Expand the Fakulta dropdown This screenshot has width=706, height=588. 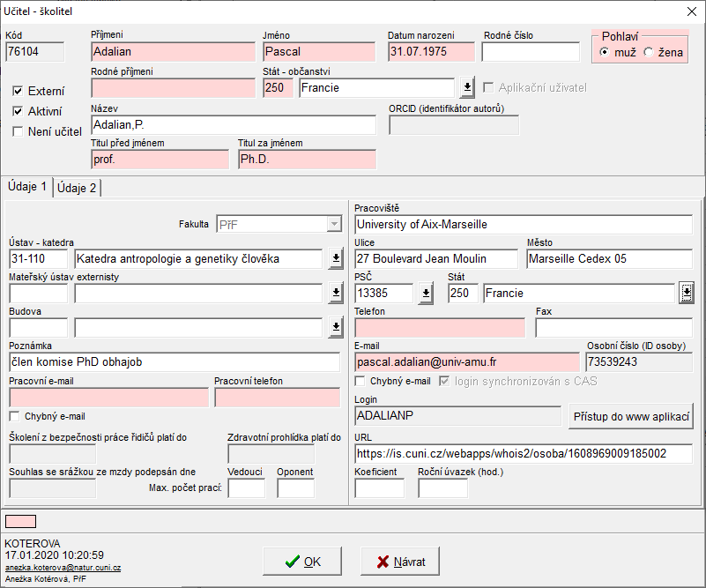coord(334,225)
